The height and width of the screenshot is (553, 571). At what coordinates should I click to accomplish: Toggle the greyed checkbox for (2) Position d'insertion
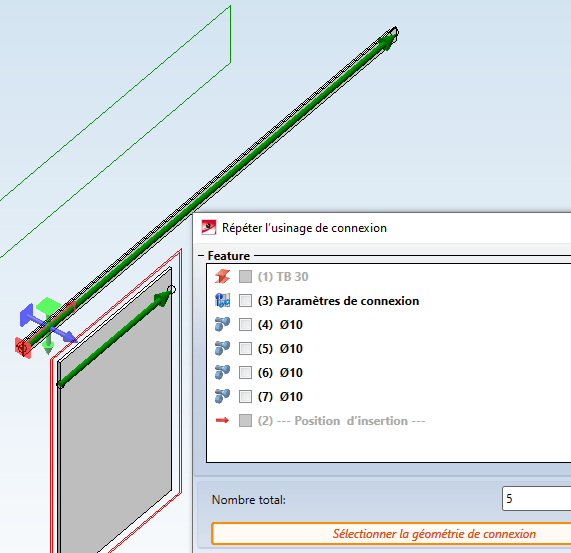click(245, 420)
